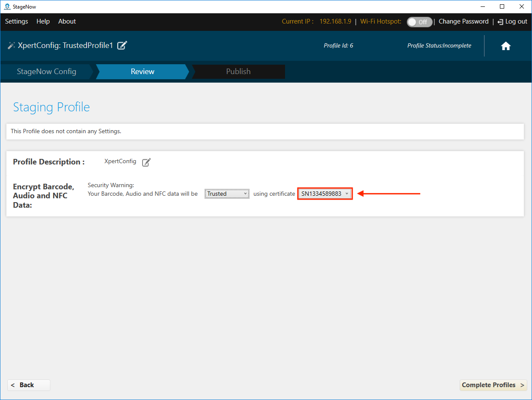Image resolution: width=532 pixels, height=400 pixels.
Task: Expand the SN1334589883 certificate dropdown
Action: [x=325, y=194]
